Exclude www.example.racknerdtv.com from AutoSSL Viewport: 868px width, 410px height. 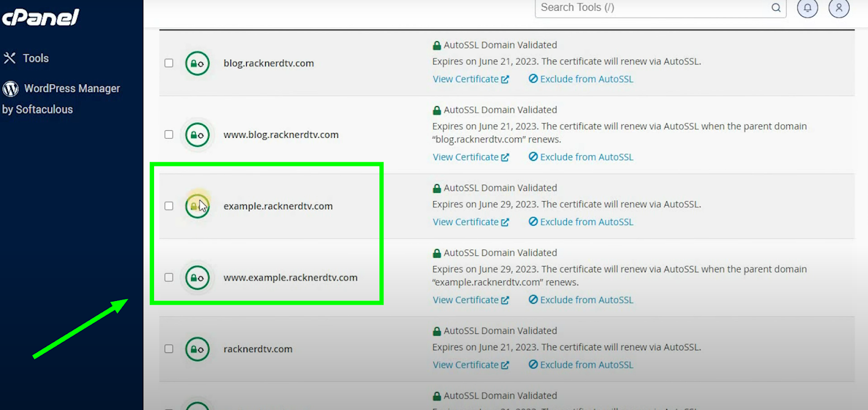tap(581, 300)
